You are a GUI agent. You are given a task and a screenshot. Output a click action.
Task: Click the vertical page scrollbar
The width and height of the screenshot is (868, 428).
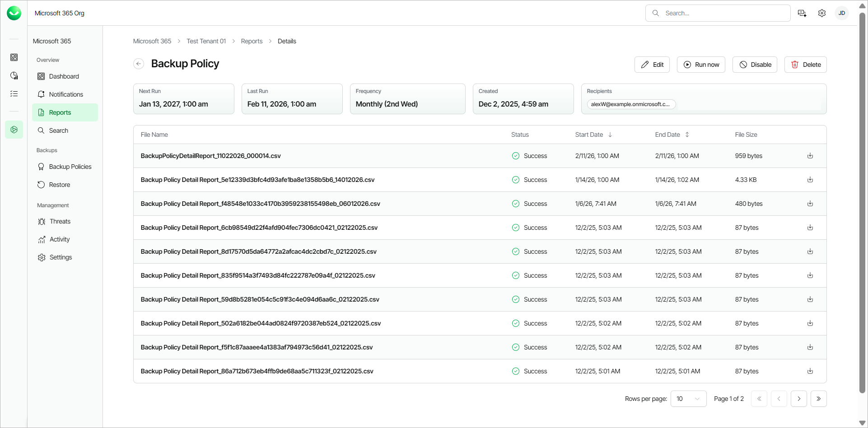coord(862,203)
